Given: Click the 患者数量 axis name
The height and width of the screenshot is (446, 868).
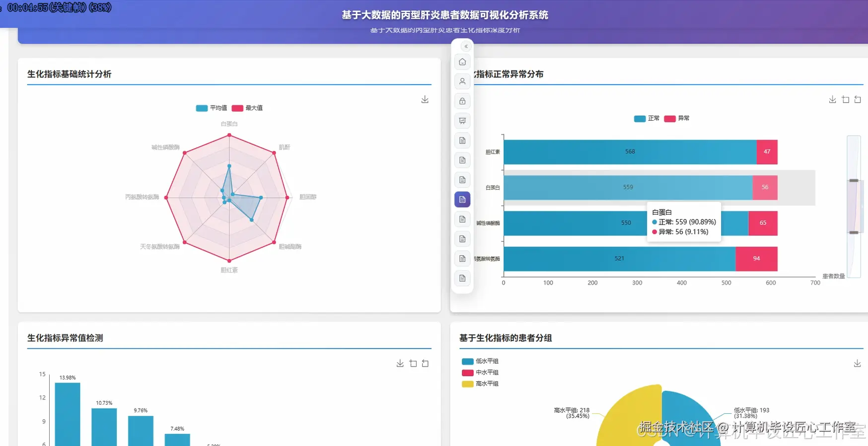Looking at the screenshot, I should 833,276.
